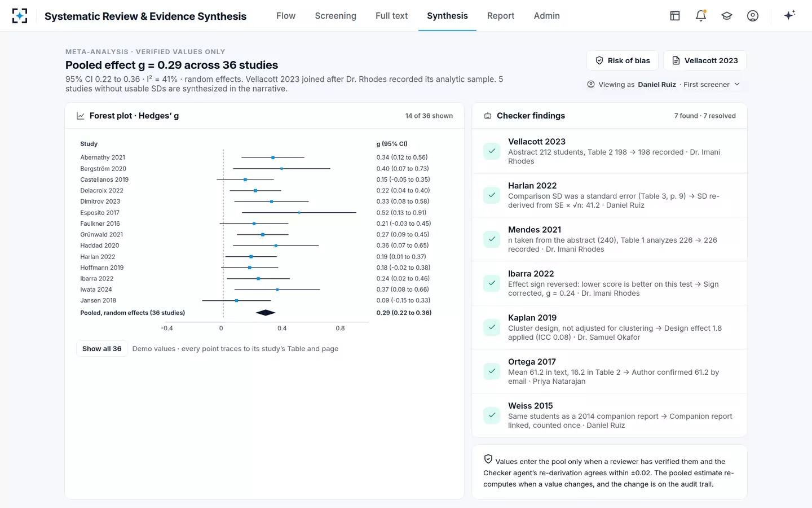Image resolution: width=812 pixels, height=508 pixels.
Task: Click the resolved check for Mendes 2021
Action: [x=492, y=239]
